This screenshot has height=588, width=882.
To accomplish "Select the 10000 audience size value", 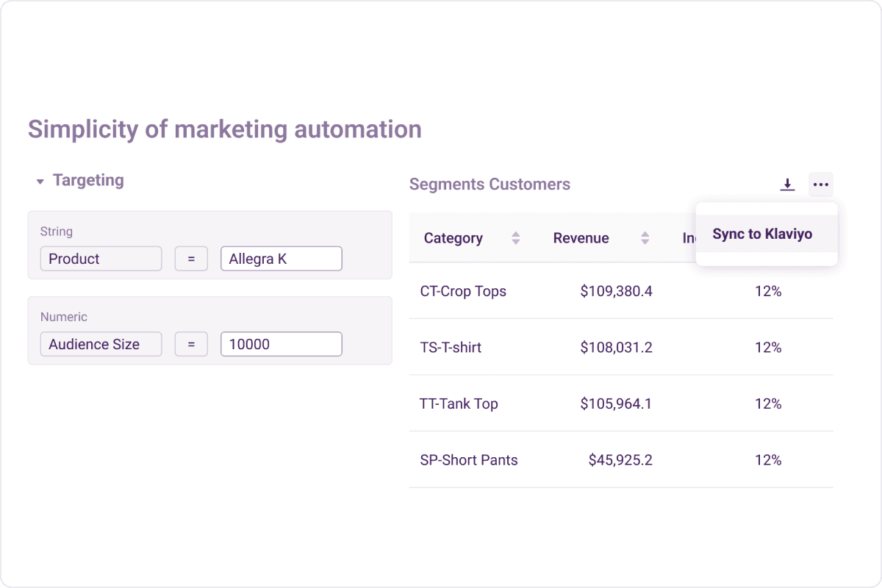I will (281, 343).
